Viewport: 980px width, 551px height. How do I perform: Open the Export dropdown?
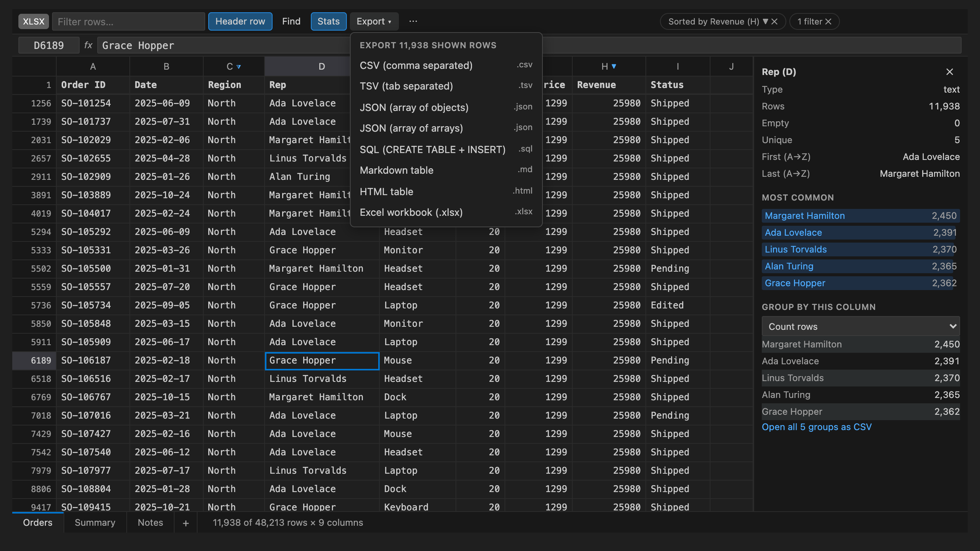click(374, 21)
